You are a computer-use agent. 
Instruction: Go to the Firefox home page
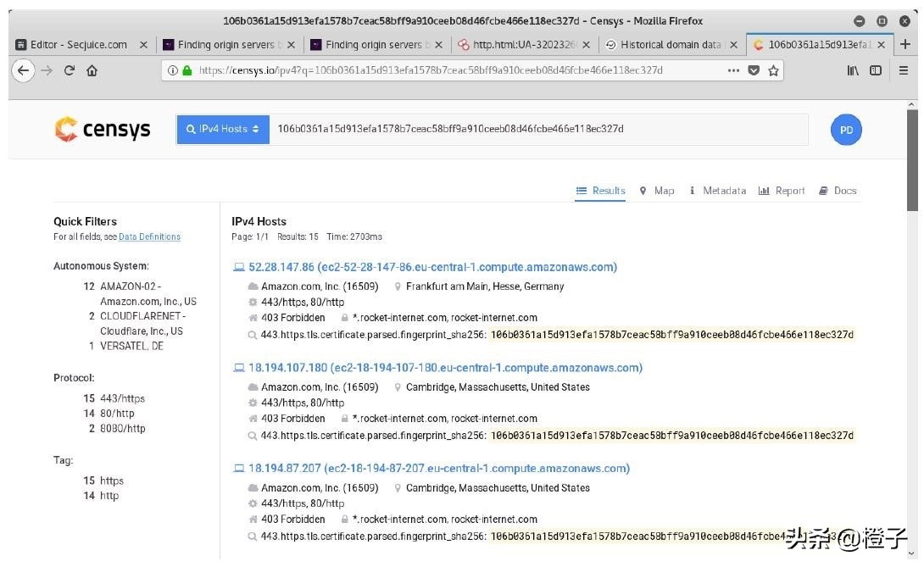click(92, 71)
